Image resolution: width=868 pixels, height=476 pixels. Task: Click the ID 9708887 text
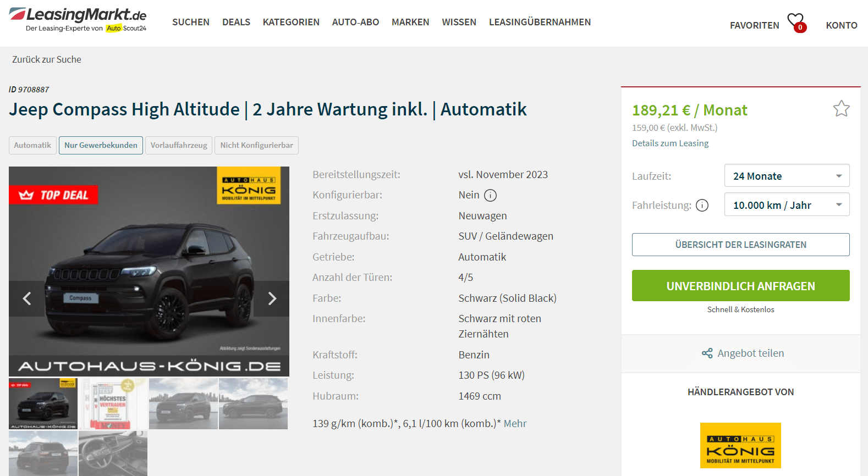point(29,90)
